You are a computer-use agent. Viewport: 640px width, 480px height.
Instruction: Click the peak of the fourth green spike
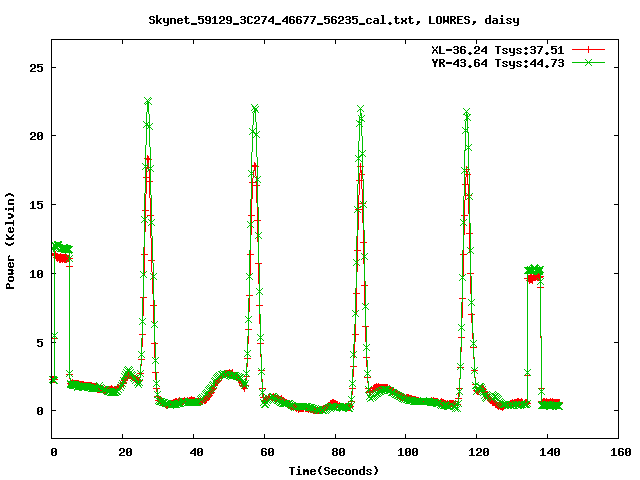466,112
